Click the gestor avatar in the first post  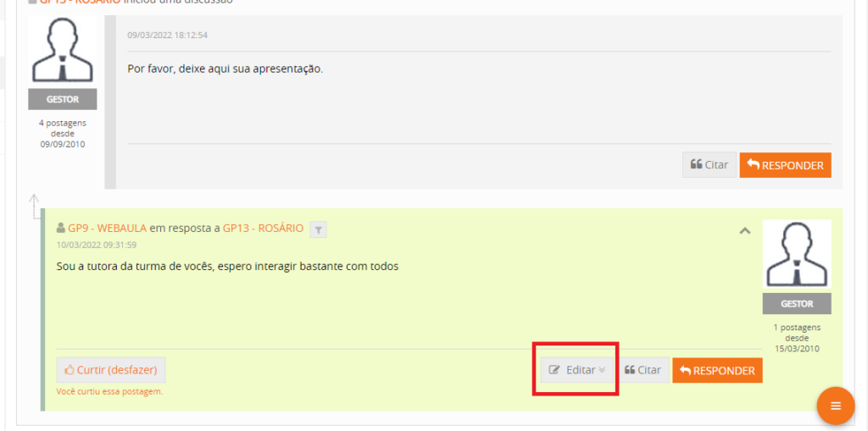pos(62,51)
